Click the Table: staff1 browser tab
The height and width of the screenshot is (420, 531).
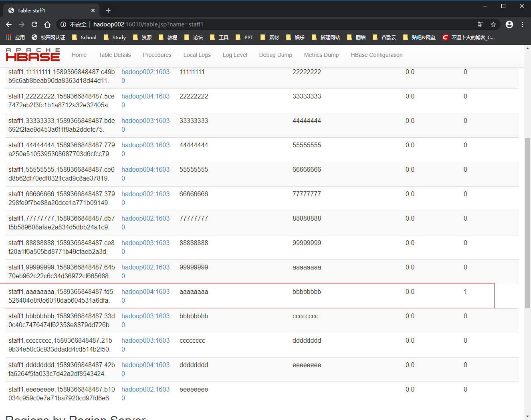51,10
